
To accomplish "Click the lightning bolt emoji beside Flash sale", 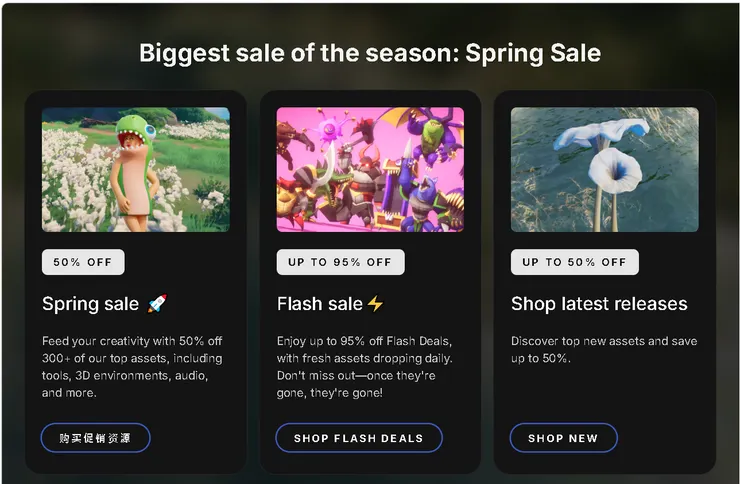I will pos(375,303).
